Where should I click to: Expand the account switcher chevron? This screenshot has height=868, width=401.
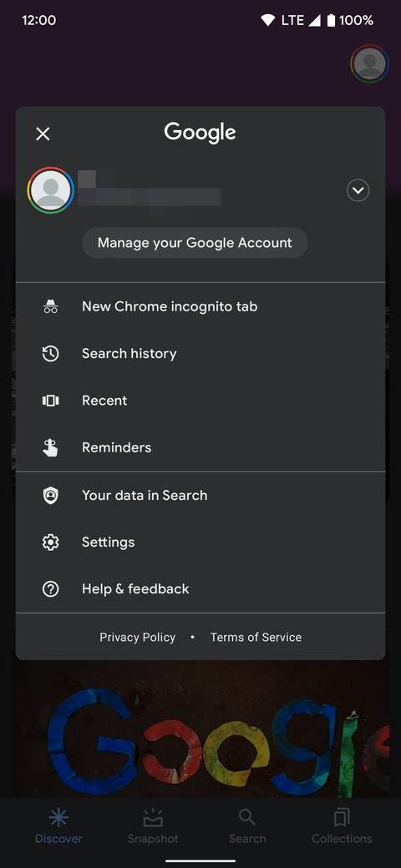[x=358, y=190]
